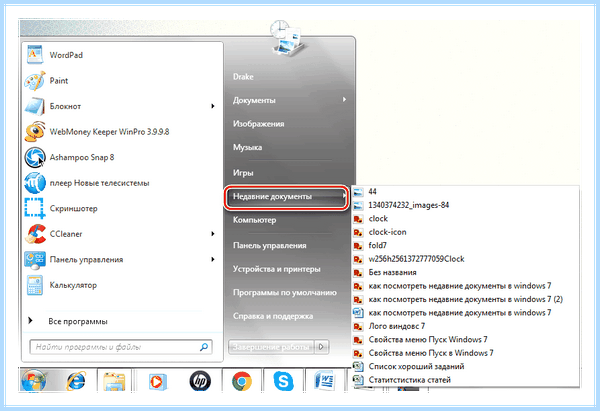
Task: Open Справка и поддержка
Action: pyautogui.click(x=273, y=316)
